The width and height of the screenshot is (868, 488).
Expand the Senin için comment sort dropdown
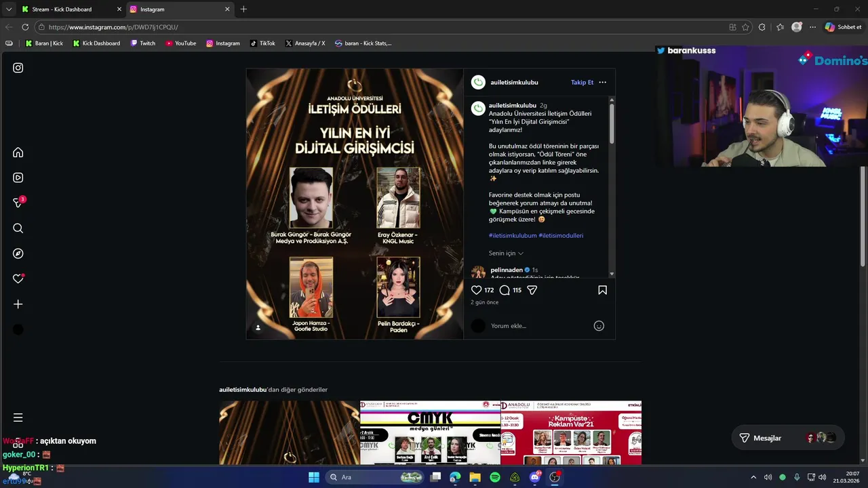(x=506, y=253)
